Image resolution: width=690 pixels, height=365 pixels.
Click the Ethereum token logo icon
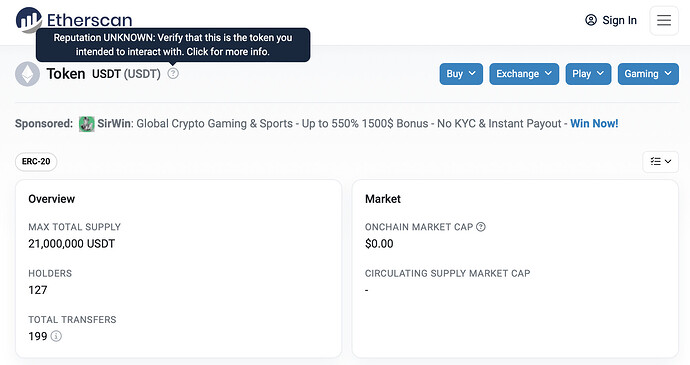[x=27, y=74]
